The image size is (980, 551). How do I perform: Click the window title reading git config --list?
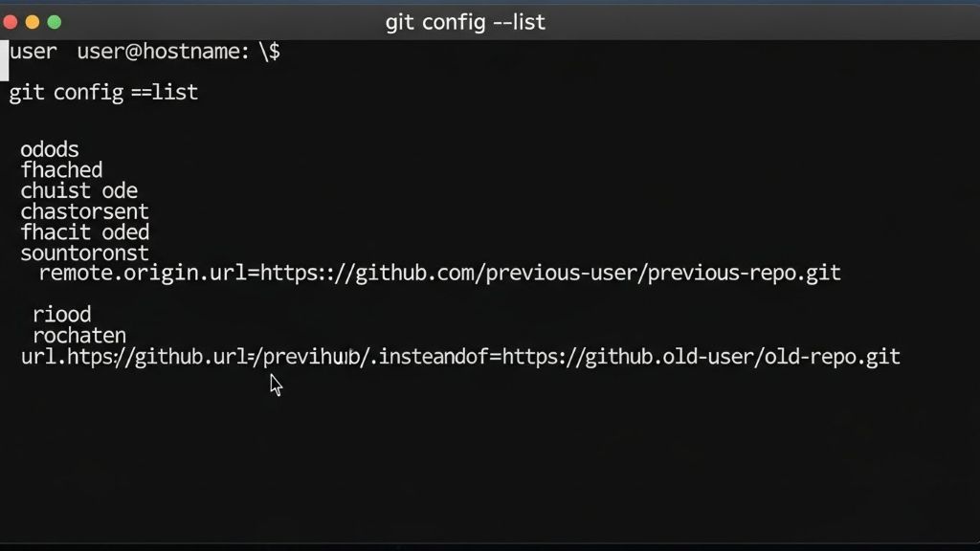tap(466, 21)
